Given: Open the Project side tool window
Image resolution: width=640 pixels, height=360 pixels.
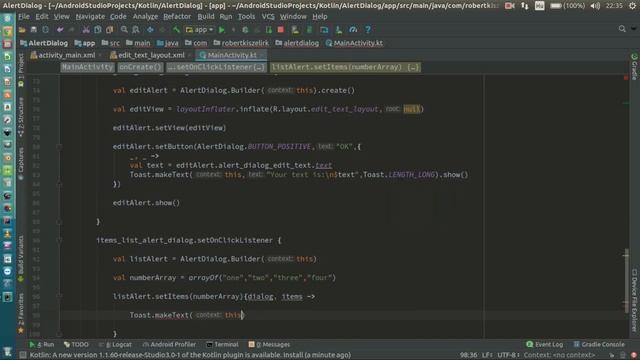Looking at the screenshot, I should (x=21, y=70).
